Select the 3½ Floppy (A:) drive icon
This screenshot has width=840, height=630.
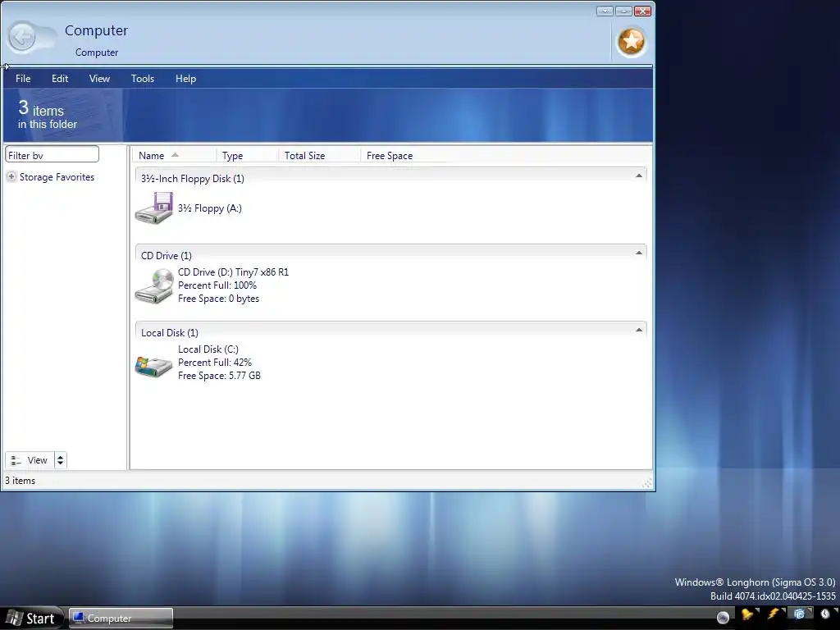[x=153, y=208]
